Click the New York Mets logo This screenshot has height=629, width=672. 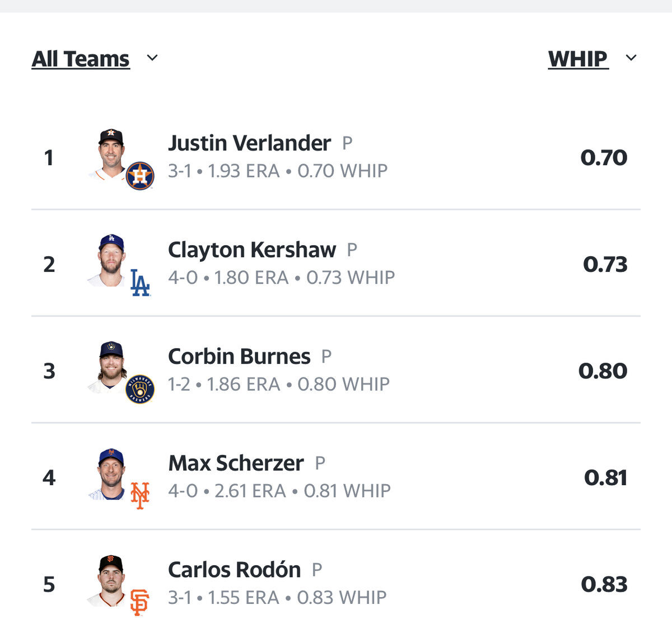pos(140,495)
